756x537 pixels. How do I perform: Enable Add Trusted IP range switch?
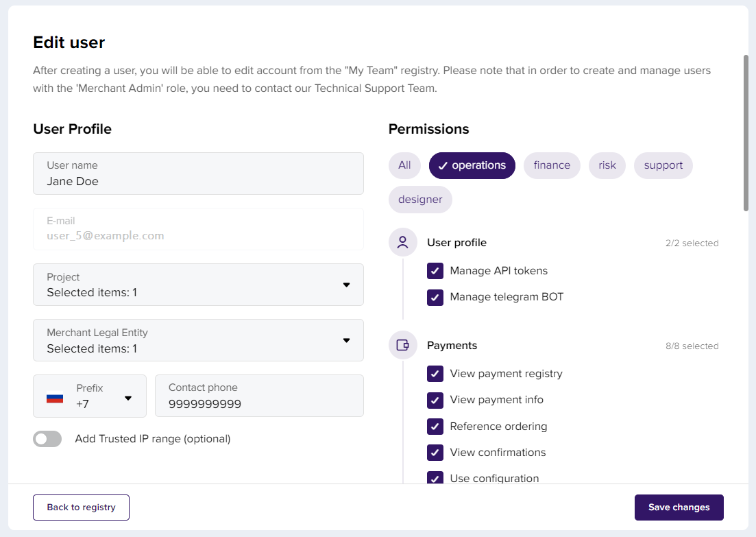(x=47, y=439)
